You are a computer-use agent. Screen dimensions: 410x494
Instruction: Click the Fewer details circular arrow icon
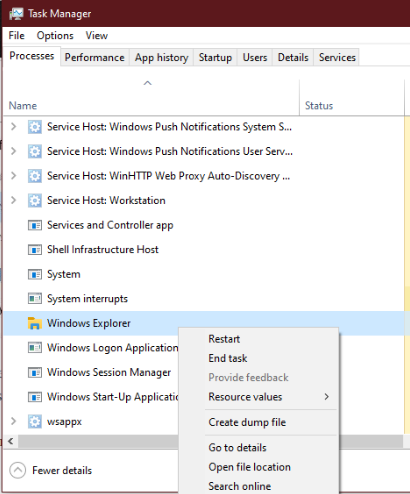pos(18,470)
